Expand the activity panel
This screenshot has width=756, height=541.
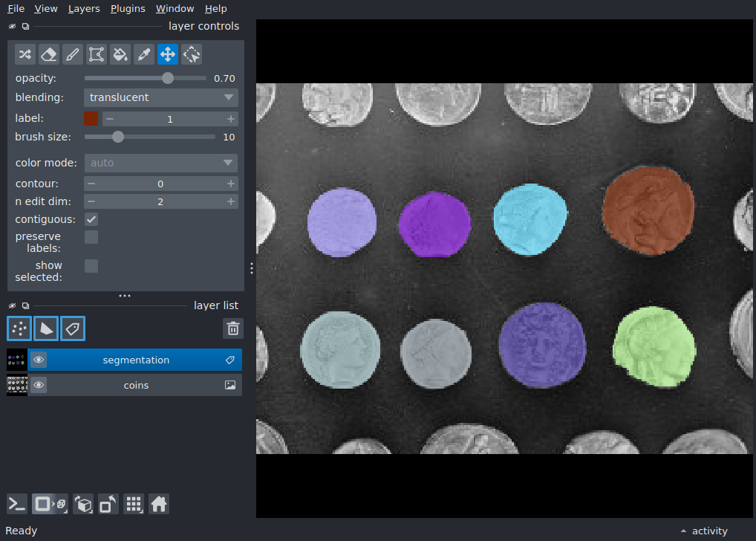[x=704, y=531]
